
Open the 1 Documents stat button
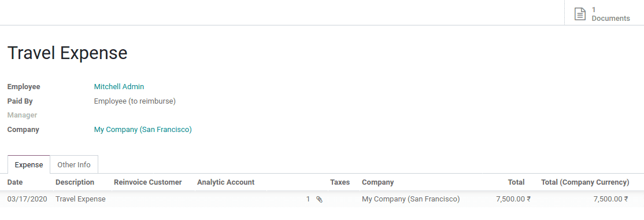point(604,13)
